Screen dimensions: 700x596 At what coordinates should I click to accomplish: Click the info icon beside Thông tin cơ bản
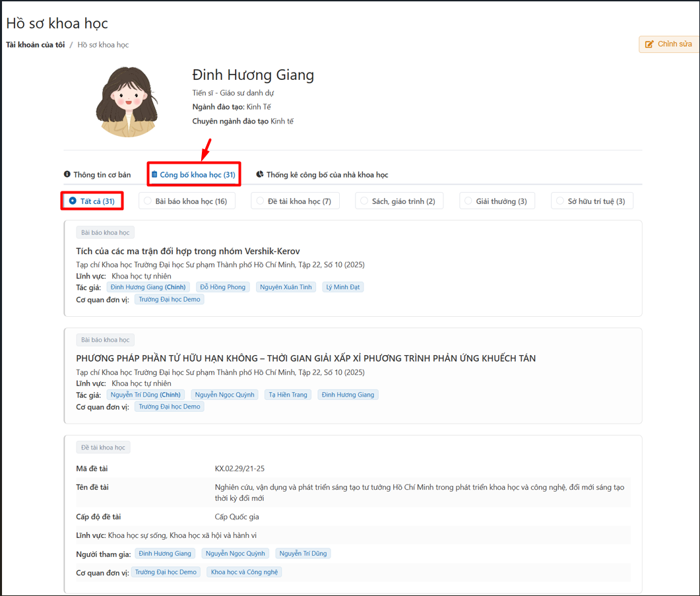[67, 175]
